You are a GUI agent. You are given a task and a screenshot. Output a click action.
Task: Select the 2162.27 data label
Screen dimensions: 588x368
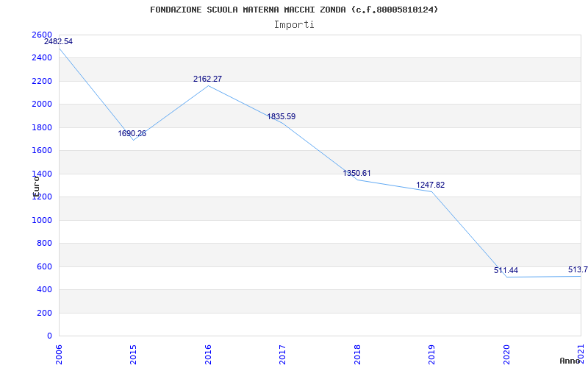[x=207, y=79]
